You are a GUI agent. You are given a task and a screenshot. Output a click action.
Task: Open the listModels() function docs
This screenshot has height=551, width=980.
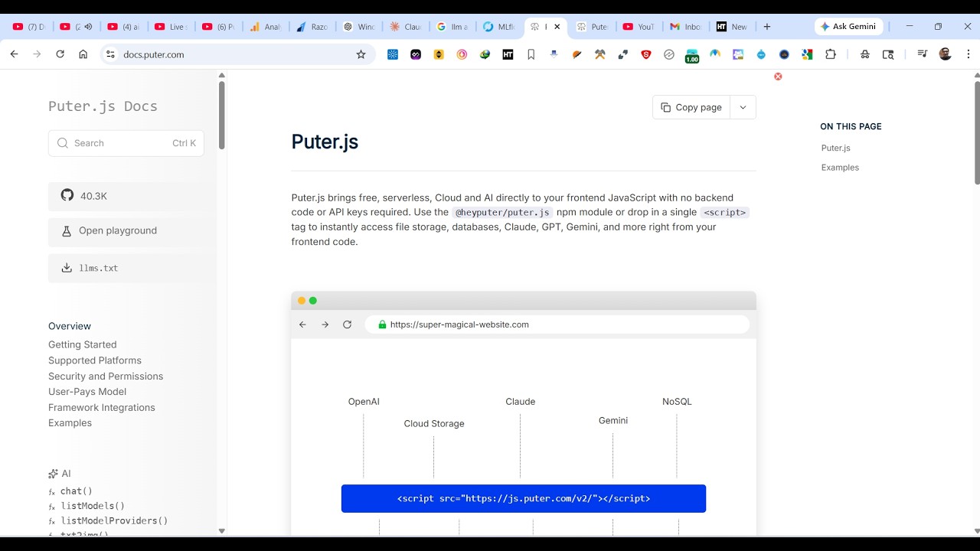(92, 506)
